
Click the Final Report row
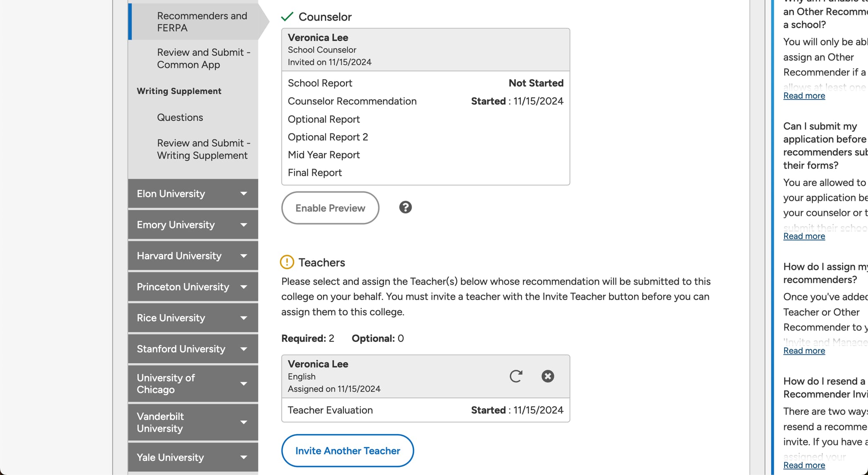point(425,172)
